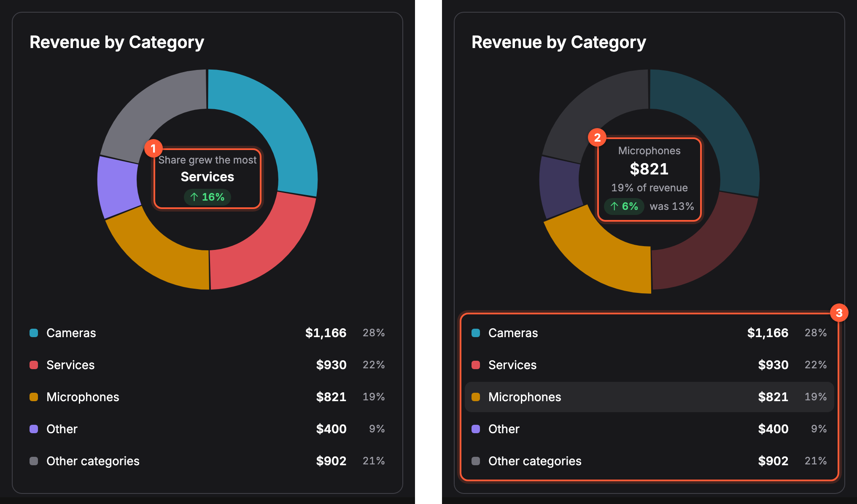Select the Other categories label in right card
The height and width of the screenshot is (504, 857).
coord(535,461)
